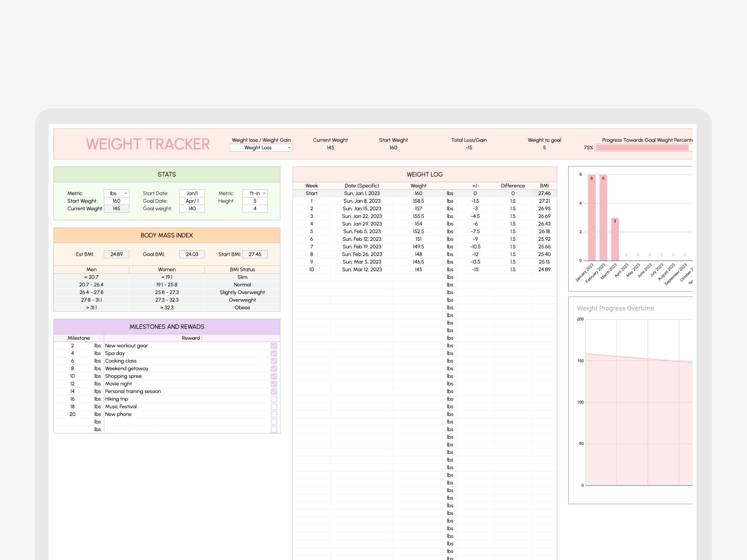This screenshot has height=560, width=747.
Task: Click the progress bar toward goal weight
Action: [642, 148]
